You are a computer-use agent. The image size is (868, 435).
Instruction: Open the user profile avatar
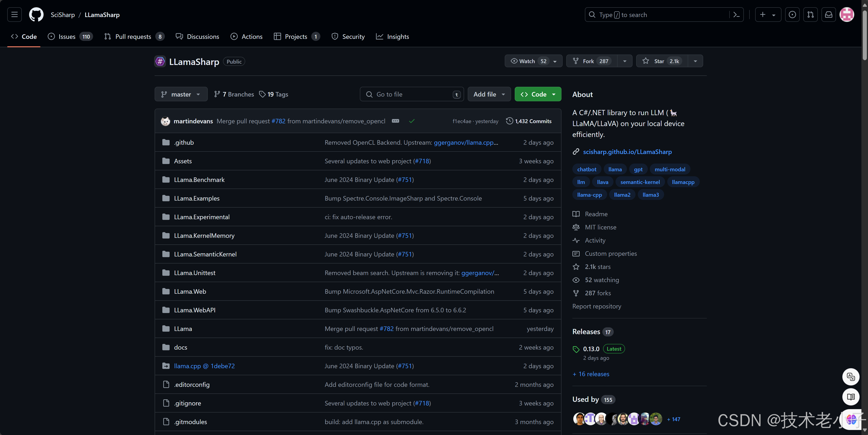pos(847,15)
